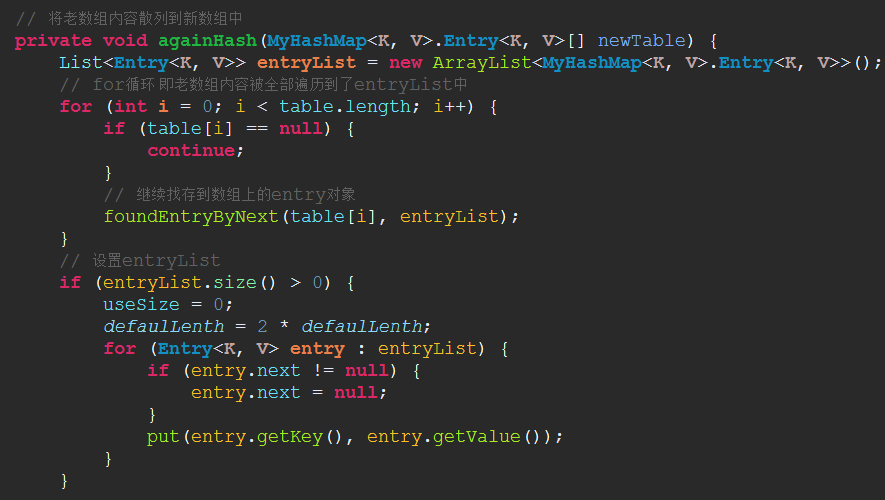Click getKey in the put call
The width and height of the screenshot is (885, 500).
pyautogui.click(x=290, y=437)
